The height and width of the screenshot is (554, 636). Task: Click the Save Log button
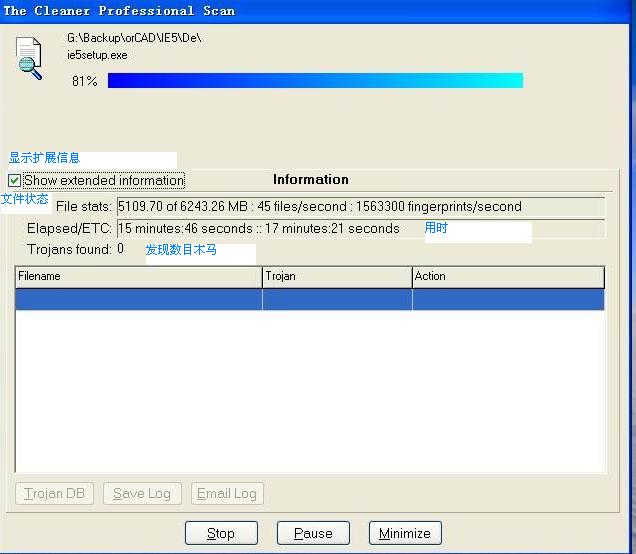[142, 494]
